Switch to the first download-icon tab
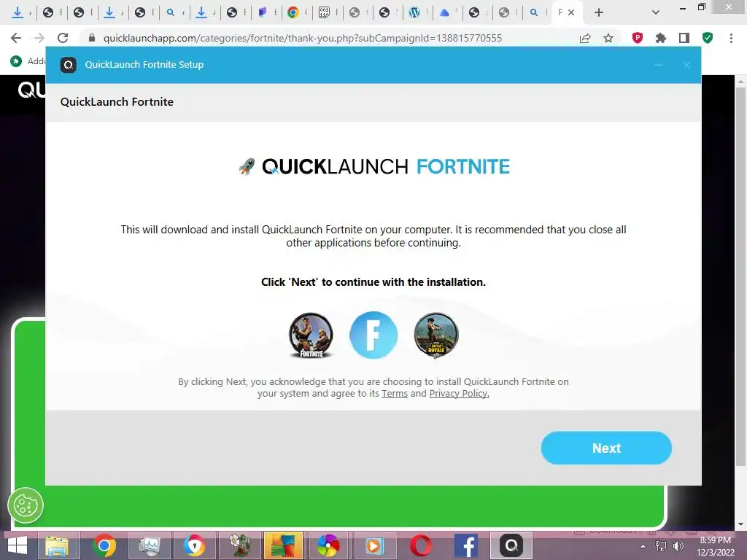 pos(18,12)
